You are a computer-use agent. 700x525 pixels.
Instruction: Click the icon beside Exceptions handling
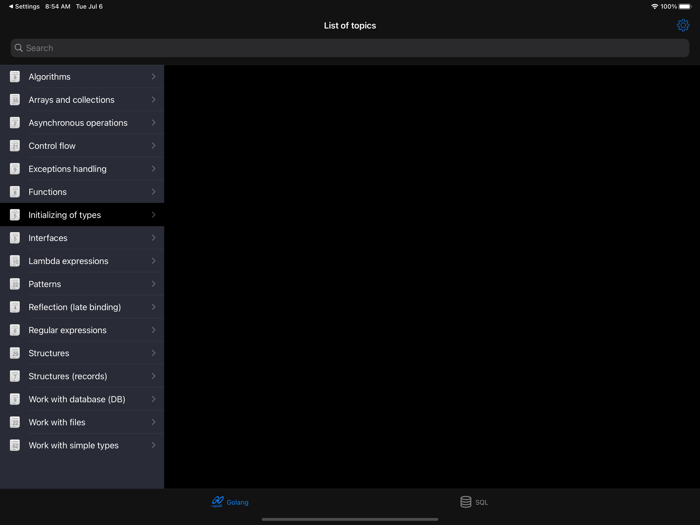click(15, 169)
